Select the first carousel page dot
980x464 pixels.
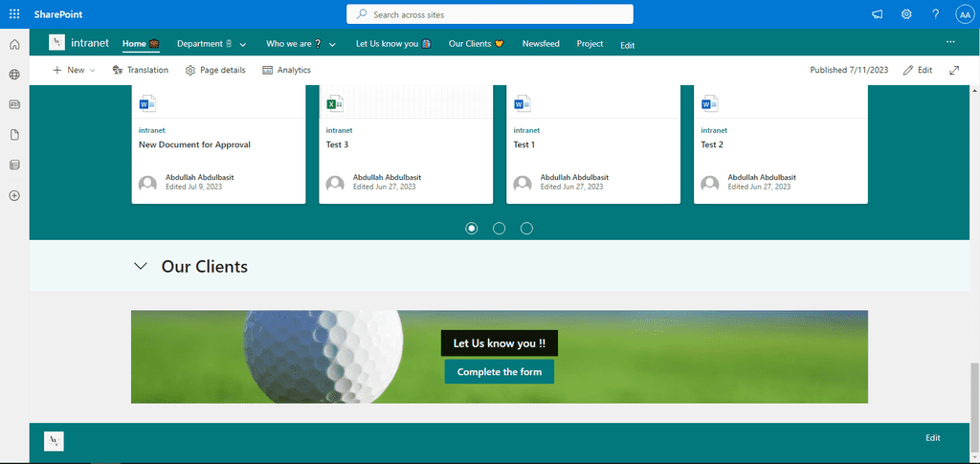[471, 229]
